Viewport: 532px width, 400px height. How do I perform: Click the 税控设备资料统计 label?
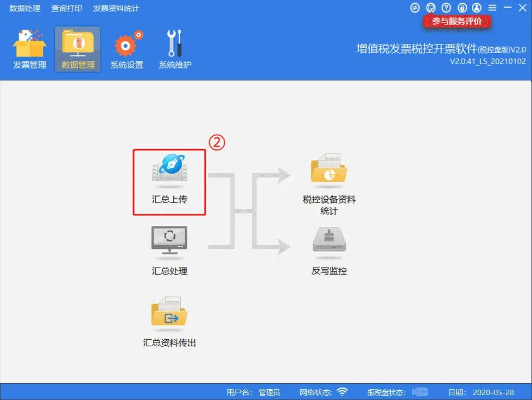coord(329,205)
